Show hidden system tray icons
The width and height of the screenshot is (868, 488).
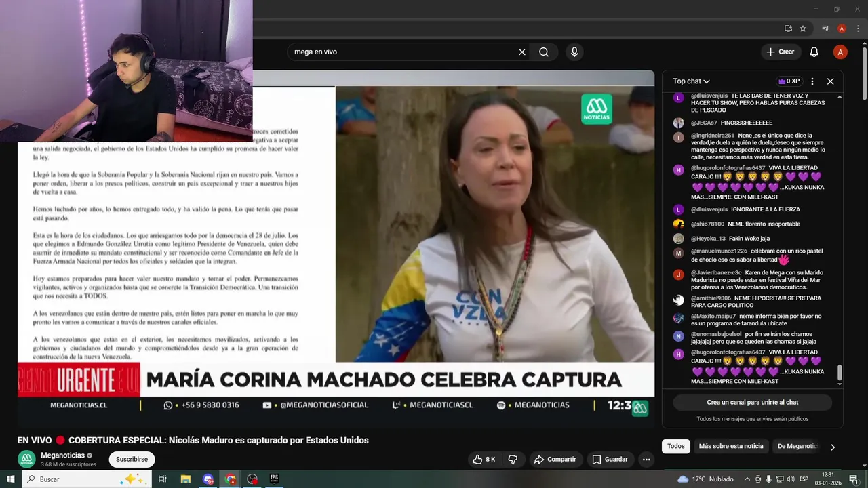point(747,479)
